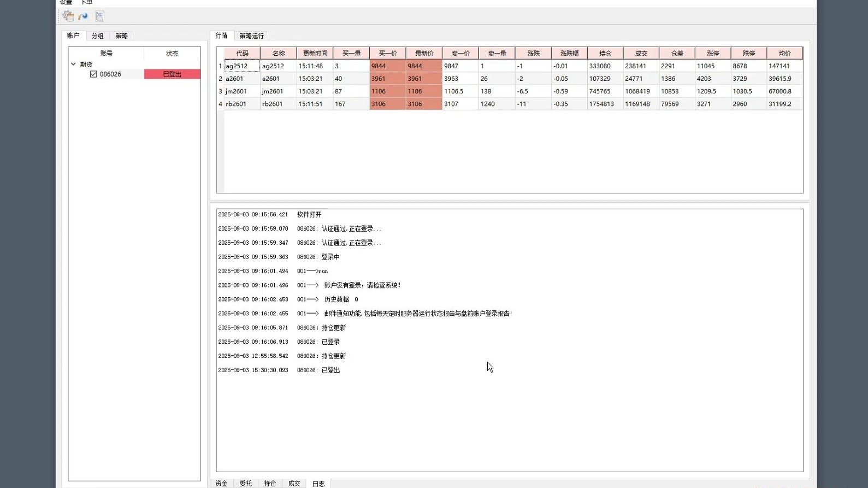
Task: Sort by the 最新价 column header
Action: (x=424, y=54)
